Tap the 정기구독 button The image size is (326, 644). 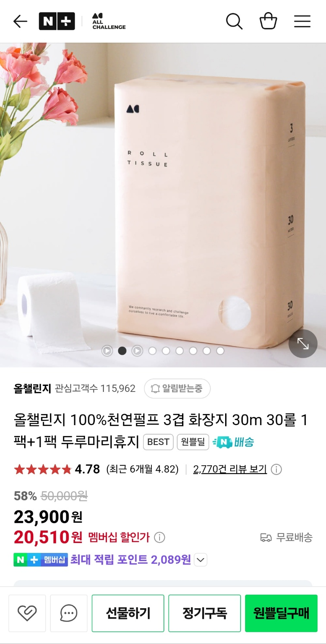204,613
